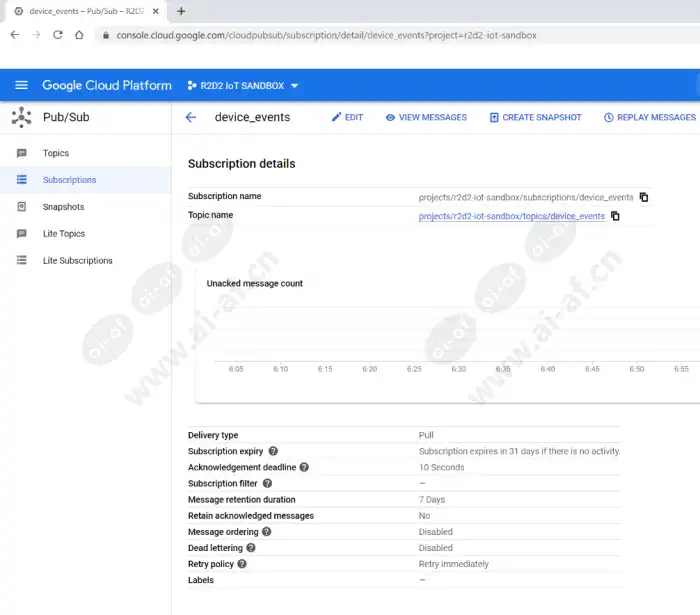
Task: Click the browser address bar URL
Action: [326, 35]
